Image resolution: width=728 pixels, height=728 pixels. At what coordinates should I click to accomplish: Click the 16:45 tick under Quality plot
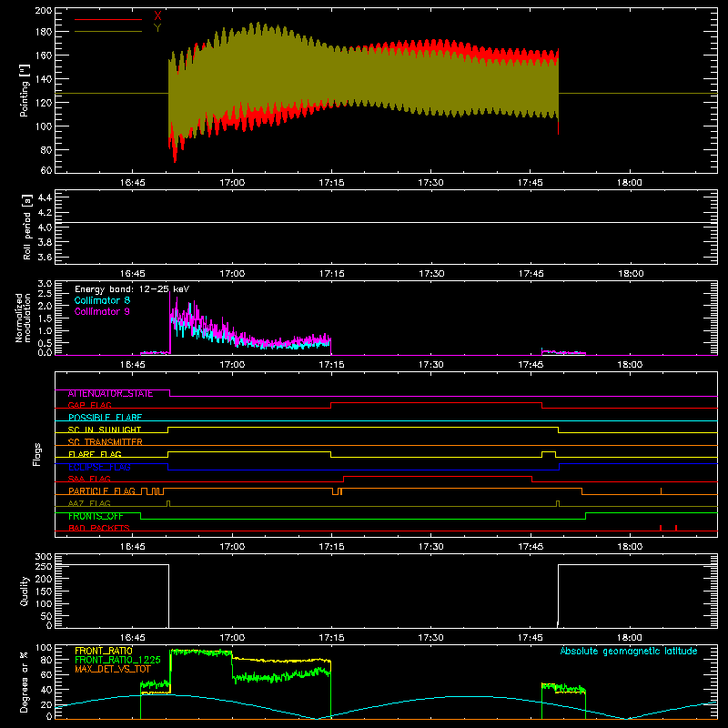pyautogui.click(x=132, y=638)
